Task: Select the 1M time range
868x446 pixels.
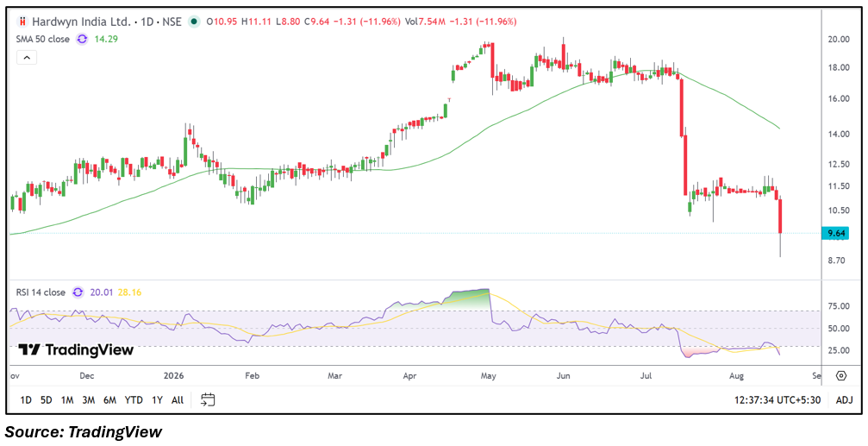Action: [x=67, y=399]
